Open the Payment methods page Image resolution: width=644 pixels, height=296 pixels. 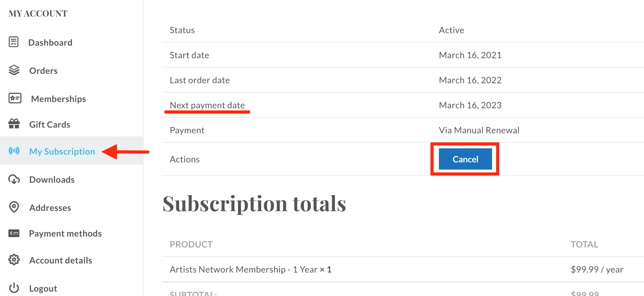[x=65, y=233]
